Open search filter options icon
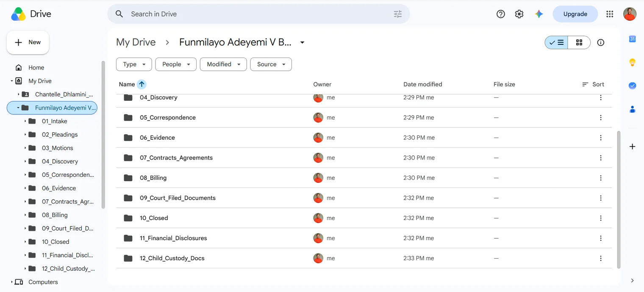 point(397,14)
